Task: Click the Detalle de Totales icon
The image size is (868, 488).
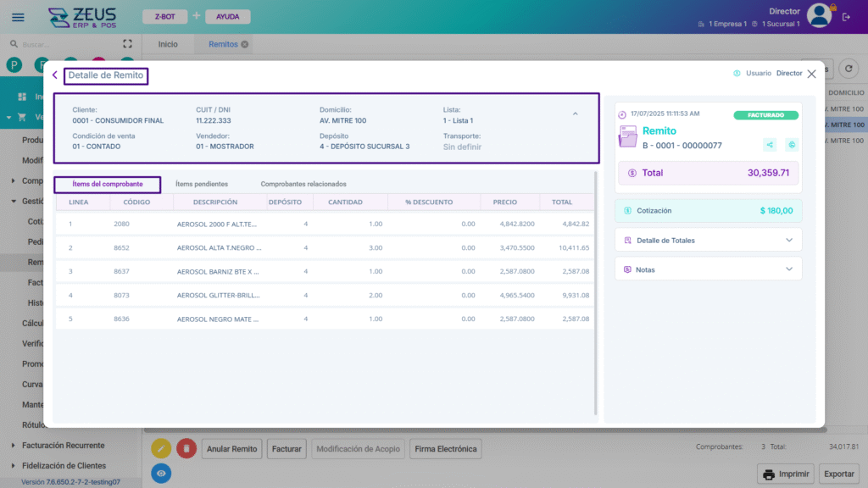Action: (628, 241)
